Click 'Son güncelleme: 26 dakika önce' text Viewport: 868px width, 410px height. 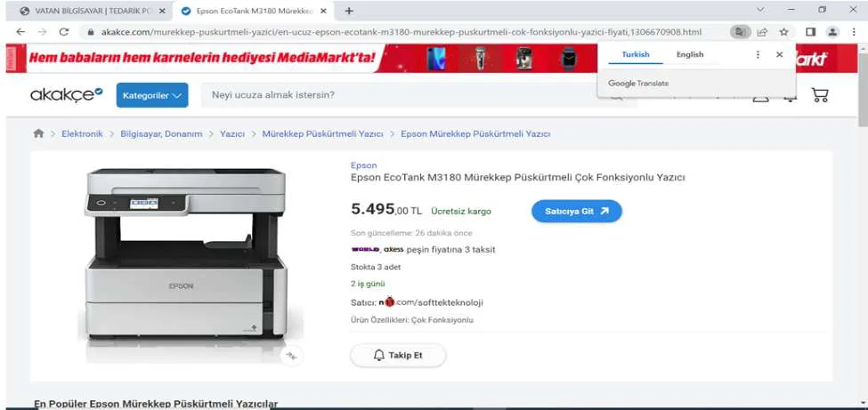tap(411, 233)
